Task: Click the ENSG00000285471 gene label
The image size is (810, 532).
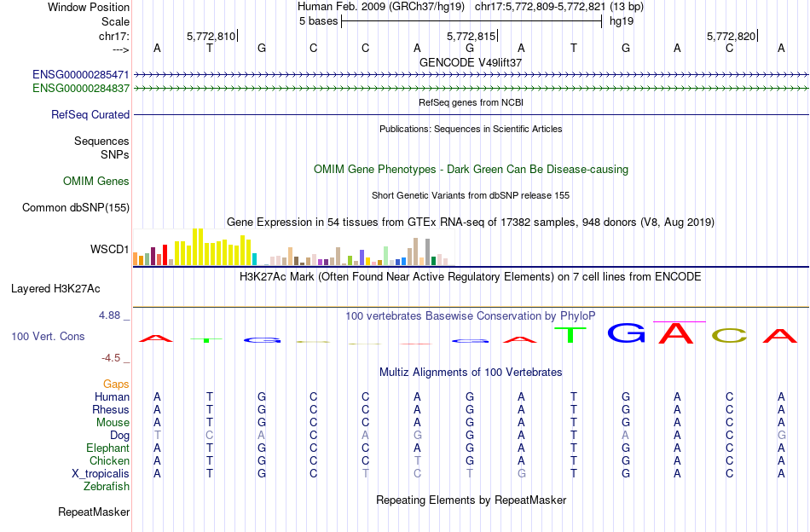Action: 81,75
